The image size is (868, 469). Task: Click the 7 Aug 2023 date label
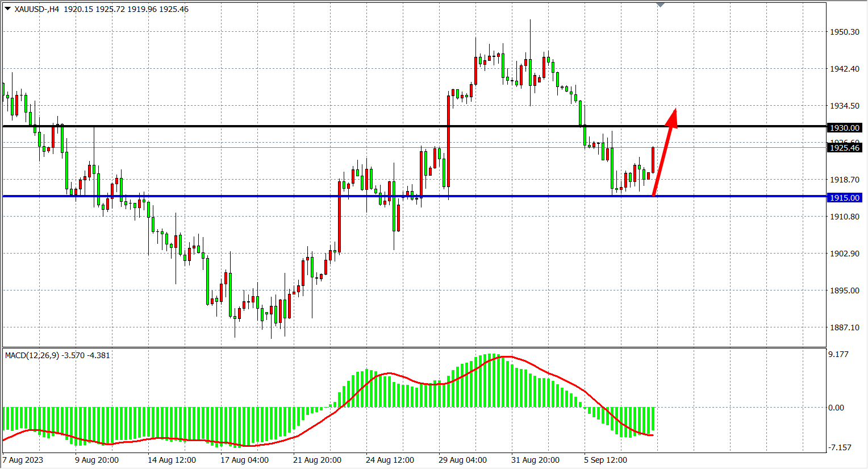23,460
